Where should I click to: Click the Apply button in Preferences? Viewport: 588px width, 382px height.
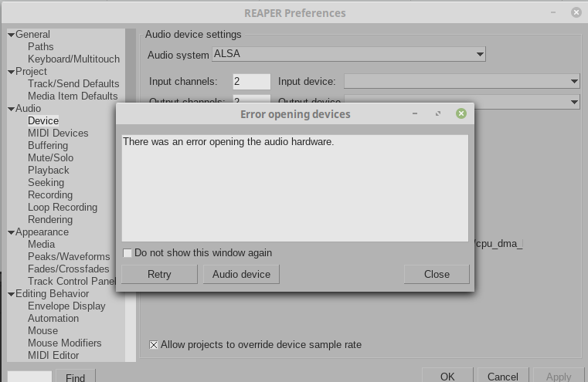point(559,376)
